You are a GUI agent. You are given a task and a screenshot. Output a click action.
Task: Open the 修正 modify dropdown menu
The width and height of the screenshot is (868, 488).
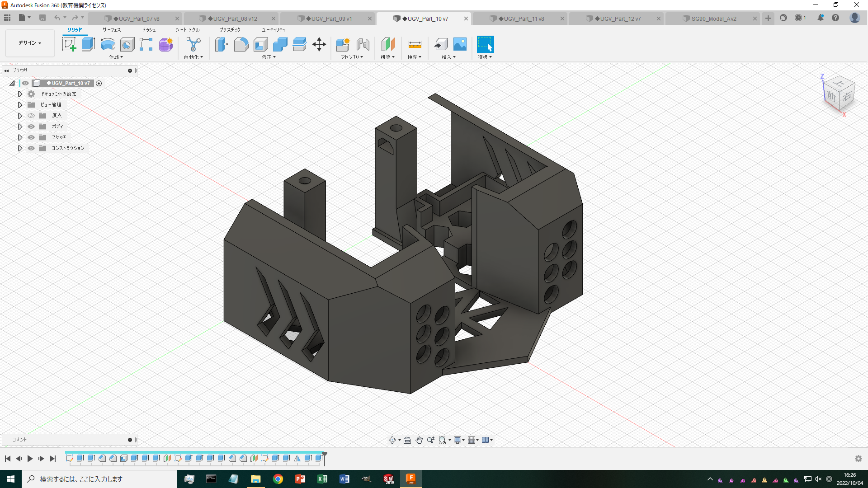click(269, 57)
